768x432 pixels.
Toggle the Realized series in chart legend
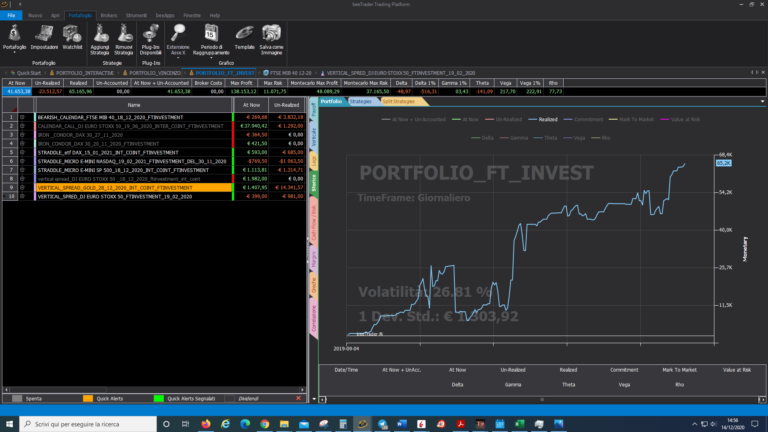pyautogui.click(x=548, y=119)
